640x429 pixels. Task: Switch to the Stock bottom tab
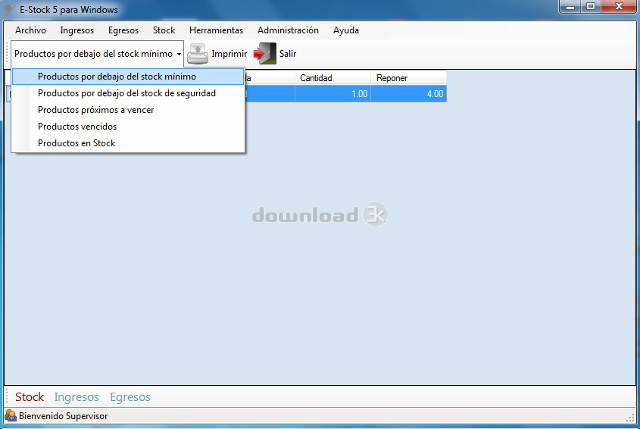point(29,397)
